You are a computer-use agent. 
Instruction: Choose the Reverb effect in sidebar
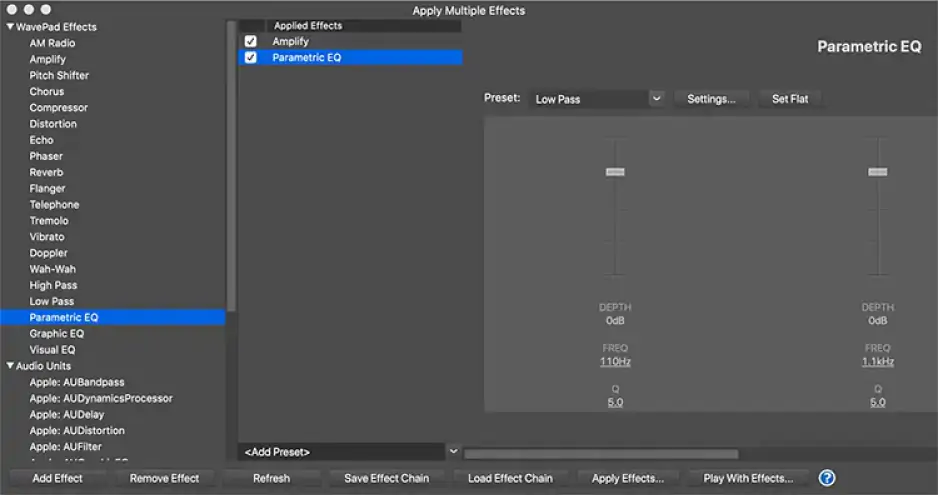46,172
